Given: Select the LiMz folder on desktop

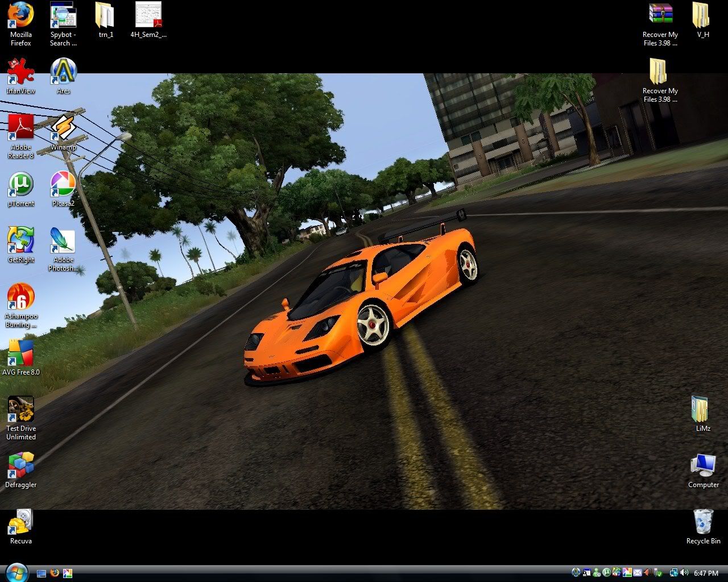Looking at the screenshot, I should coord(703,414).
